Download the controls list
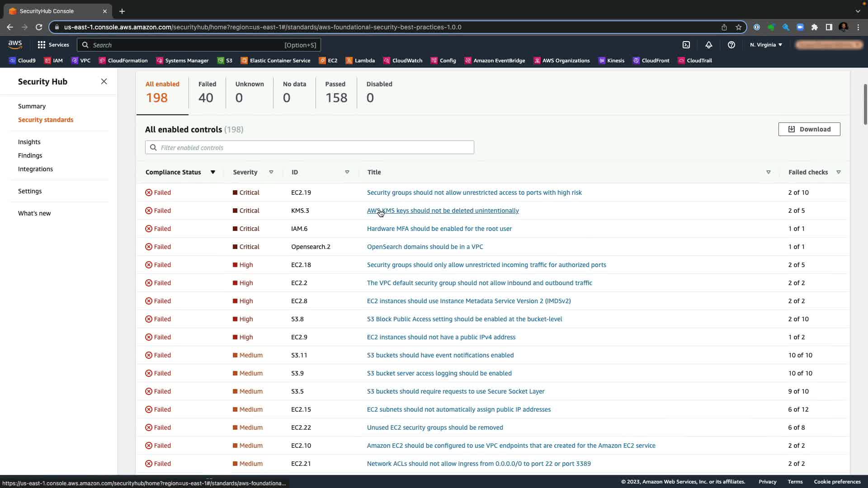 (809, 129)
